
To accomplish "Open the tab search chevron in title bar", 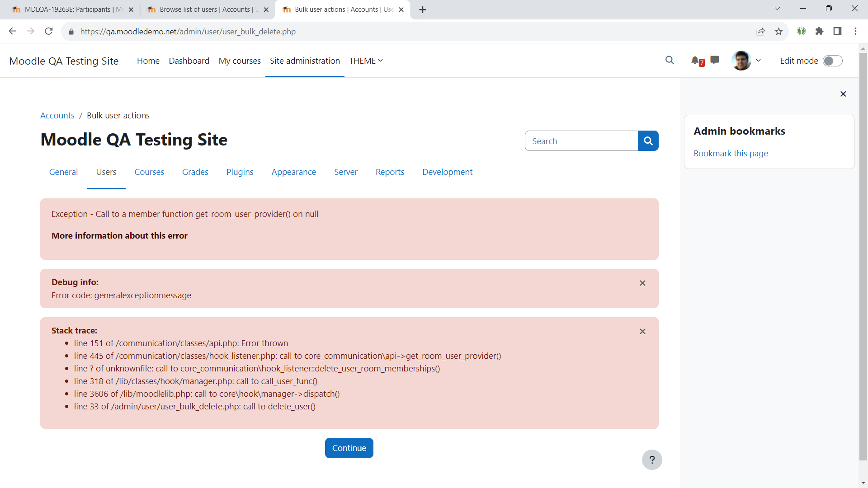I will click(777, 9).
